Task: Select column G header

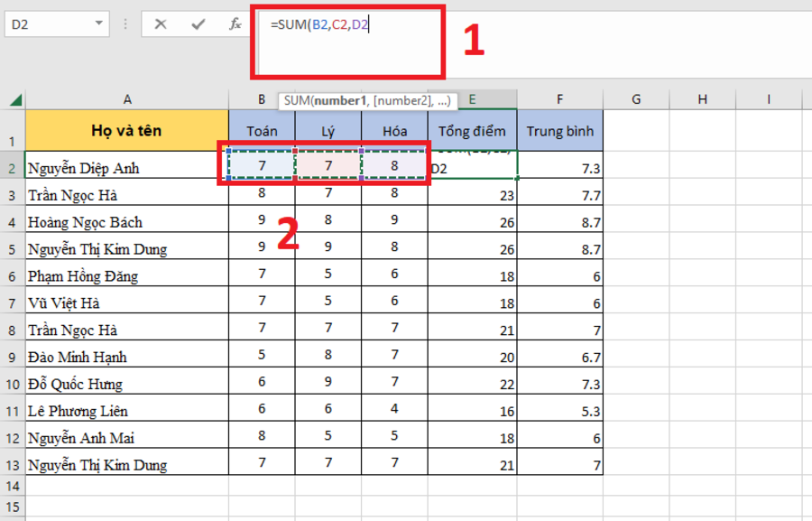Action: pos(636,99)
